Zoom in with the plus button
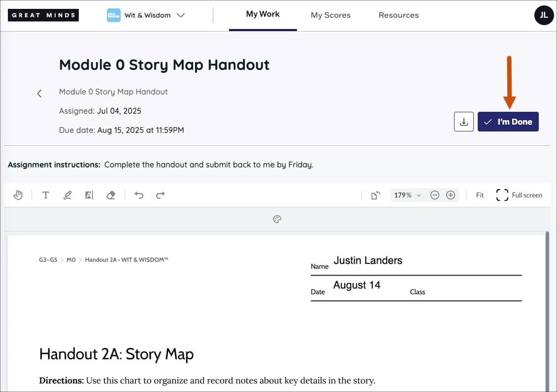The image size is (557, 392). (451, 195)
